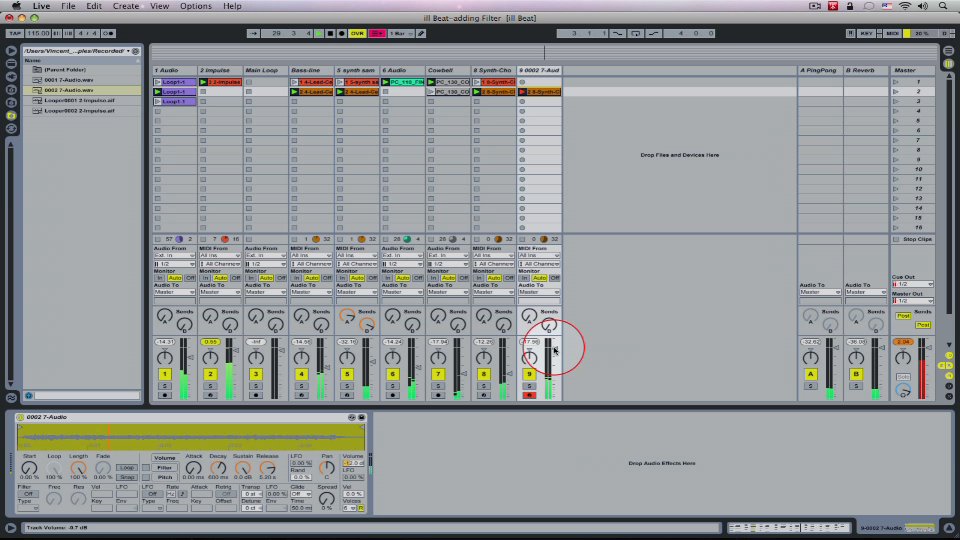Click the Cowbell track title
Screen dimensions: 960x540
(x=448, y=70)
